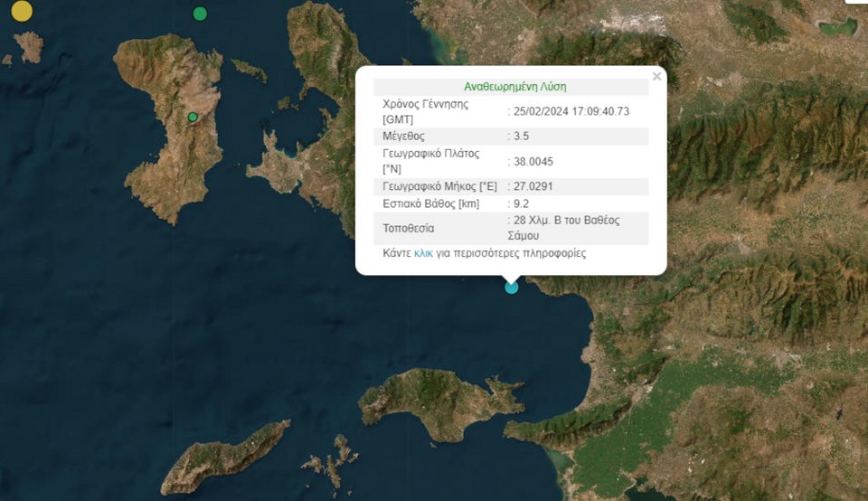868x501 pixels.
Task: Click the magnitude value 3.5
Action: [x=521, y=137]
